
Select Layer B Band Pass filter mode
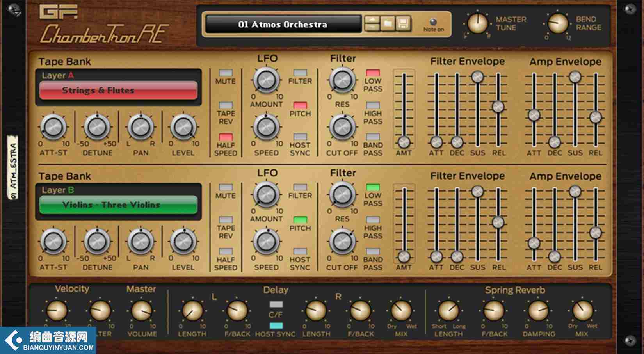click(x=373, y=252)
